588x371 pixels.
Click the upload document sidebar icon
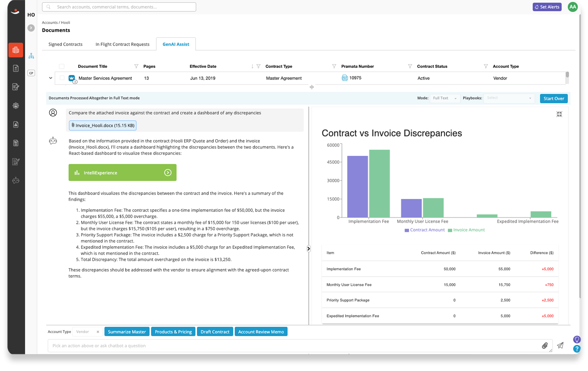pyautogui.click(x=16, y=68)
